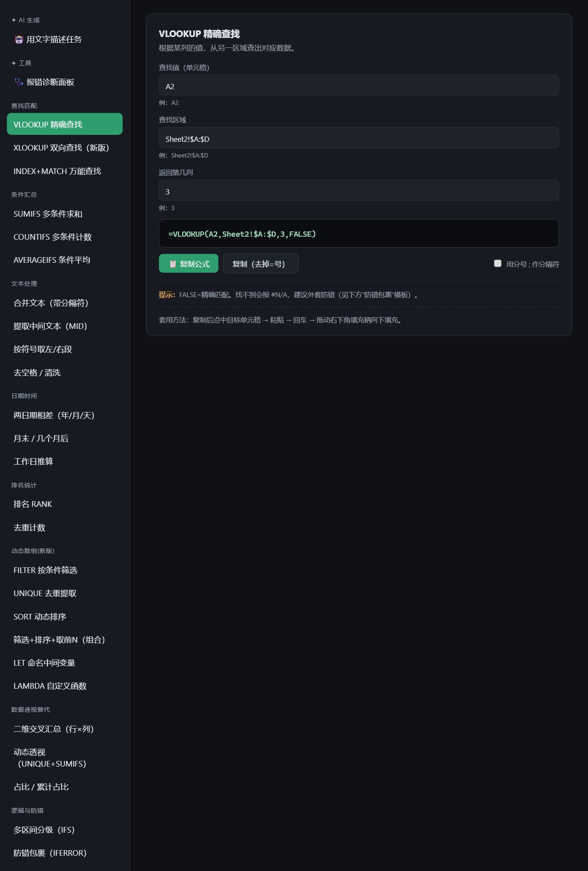Select 动态透视（UNIQUE+SUMIFS）item
Viewport: 588px width, 871px height.
click(65, 758)
